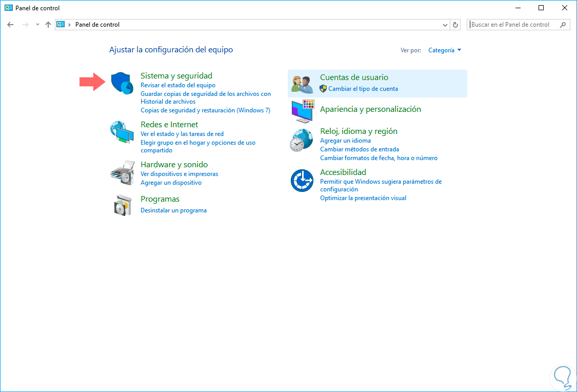
Task: Open the Programas disc icon
Action: coord(123,205)
